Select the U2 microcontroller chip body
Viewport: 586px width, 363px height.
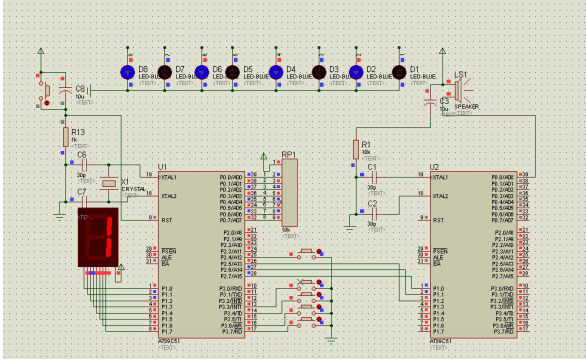tap(474, 255)
